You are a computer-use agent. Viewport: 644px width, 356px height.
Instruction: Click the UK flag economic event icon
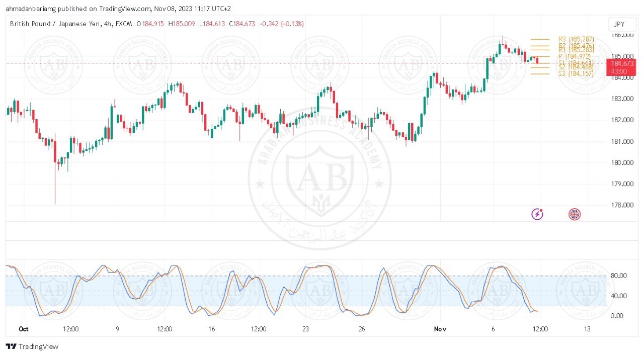click(574, 215)
